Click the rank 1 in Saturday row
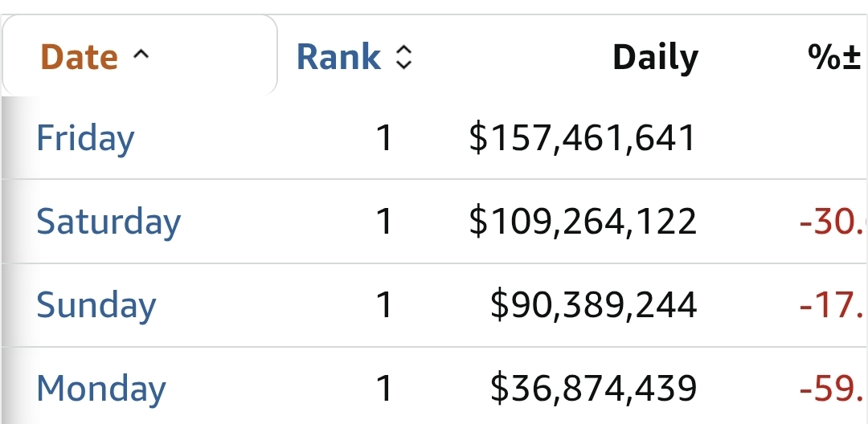The width and height of the screenshot is (868, 424). click(384, 222)
